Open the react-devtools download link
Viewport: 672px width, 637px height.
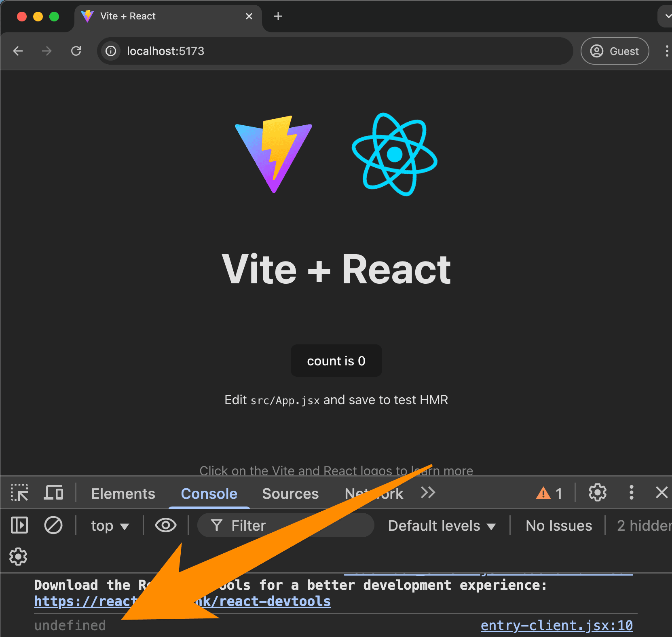click(x=182, y=601)
